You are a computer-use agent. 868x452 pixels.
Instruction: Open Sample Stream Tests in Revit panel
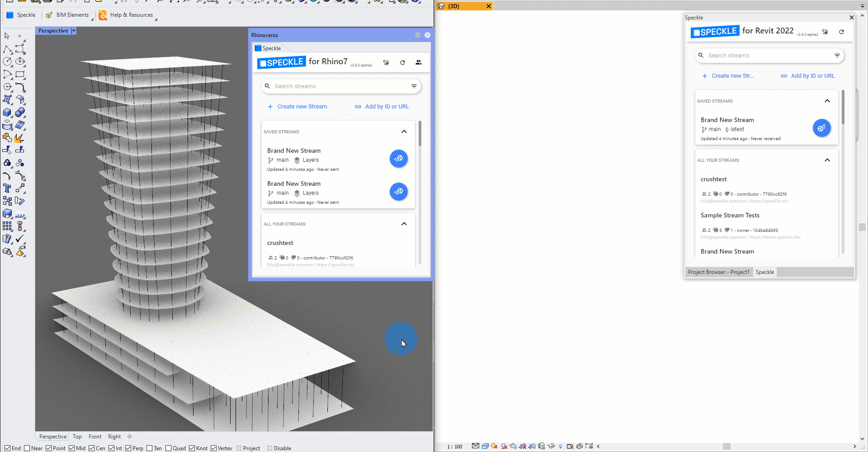point(766,225)
